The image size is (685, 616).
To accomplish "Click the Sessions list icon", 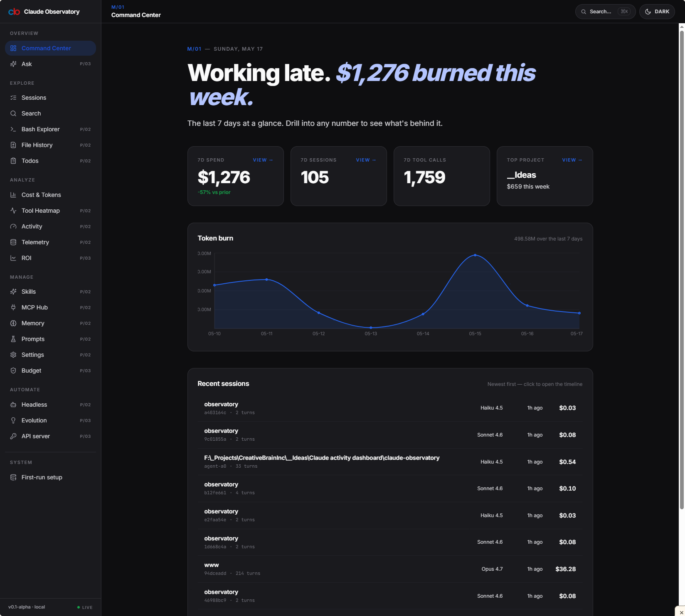I will click(x=13, y=98).
